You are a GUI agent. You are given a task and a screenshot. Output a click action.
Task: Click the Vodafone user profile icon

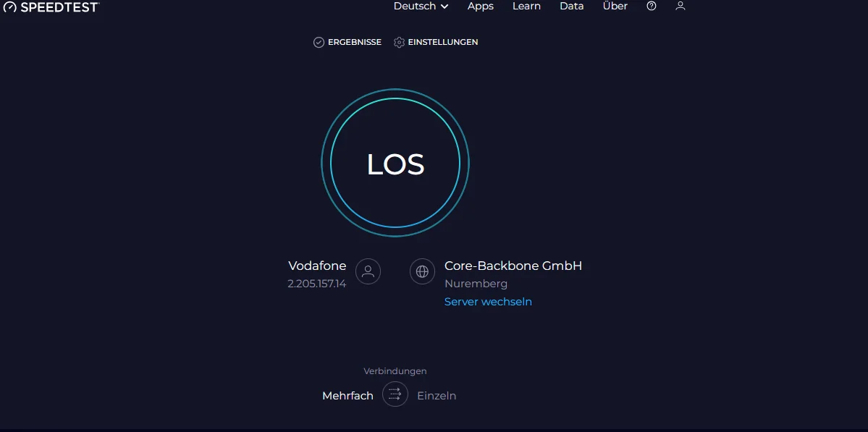click(368, 271)
